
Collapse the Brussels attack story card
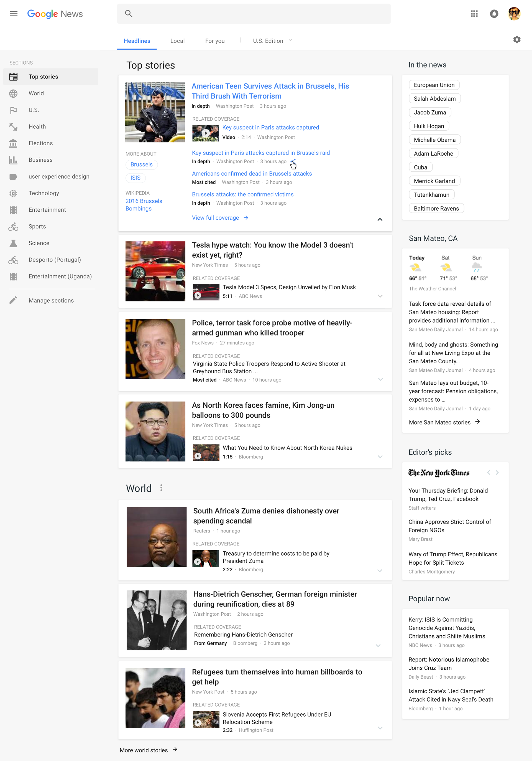point(380,219)
